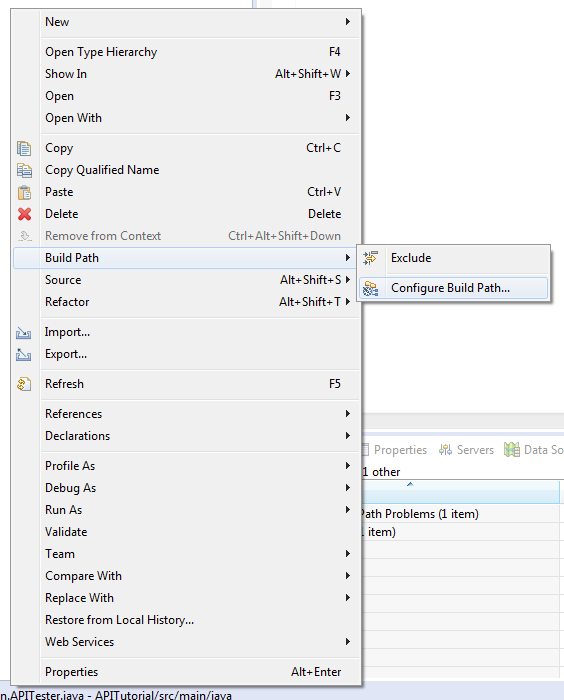Screen dimensions: 564x700
Task: Expand the Open With submenu arrow
Action: [x=347, y=118]
